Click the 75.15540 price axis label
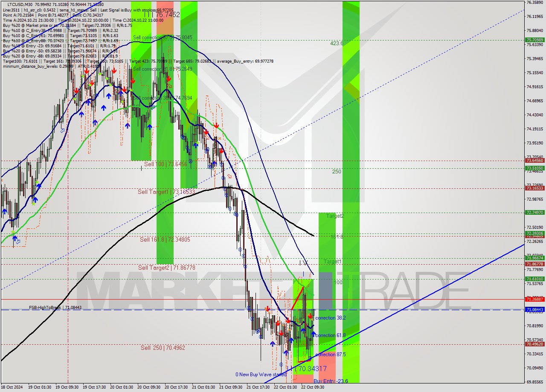The width and height of the screenshot is (546, 392). 535,73
